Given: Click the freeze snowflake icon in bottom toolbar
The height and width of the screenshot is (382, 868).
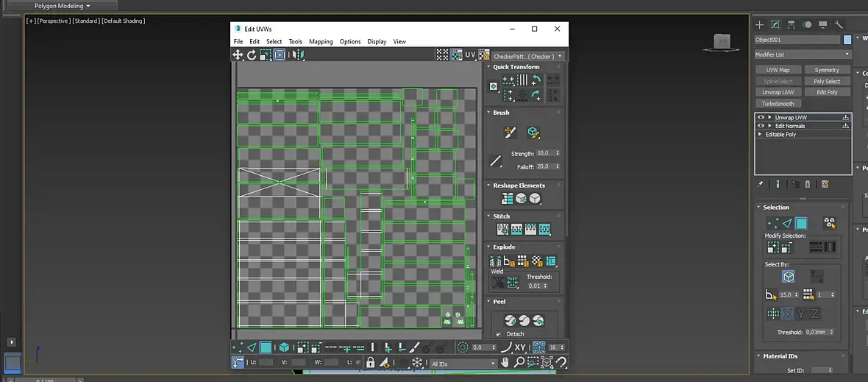Looking at the screenshot, I should click(417, 363).
